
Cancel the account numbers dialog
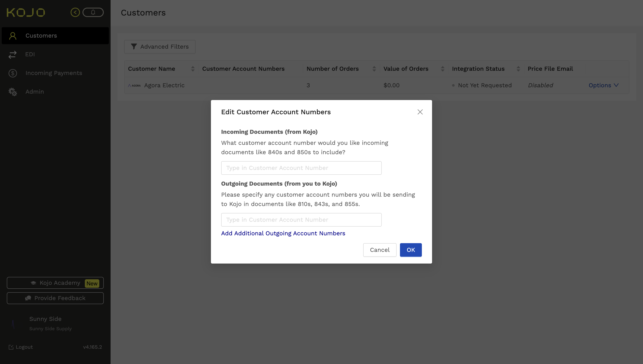tap(380, 250)
